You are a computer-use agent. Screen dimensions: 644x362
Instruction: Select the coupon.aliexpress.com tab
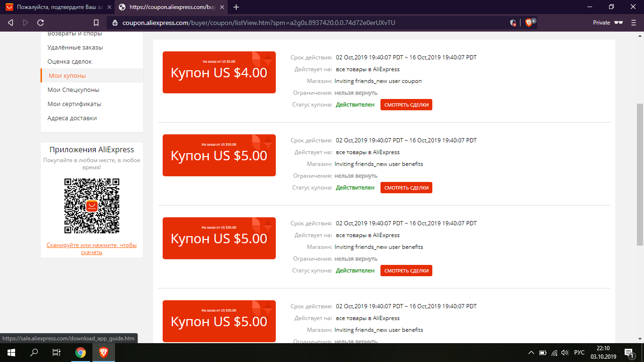click(x=172, y=7)
